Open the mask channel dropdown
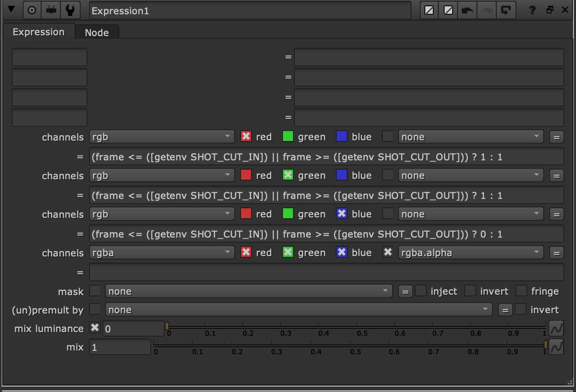The width and height of the screenshot is (576, 392). point(249,291)
